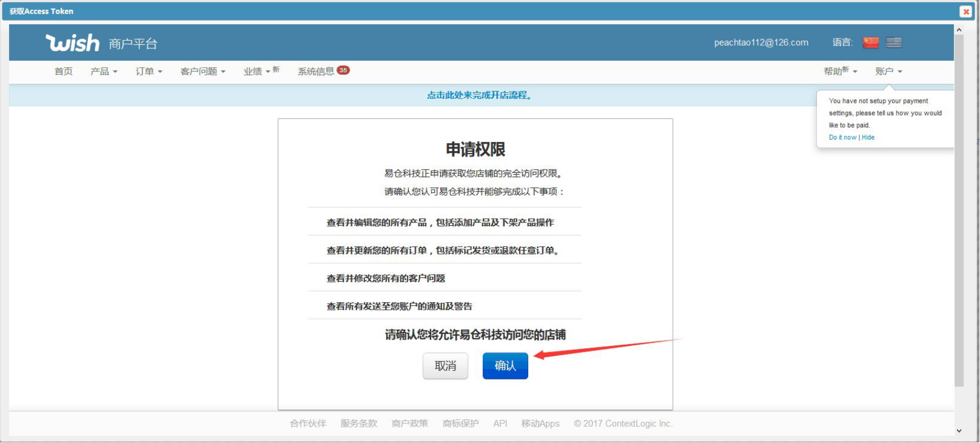
Task: Expand the 帮助 menu
Action: point(840,71)
